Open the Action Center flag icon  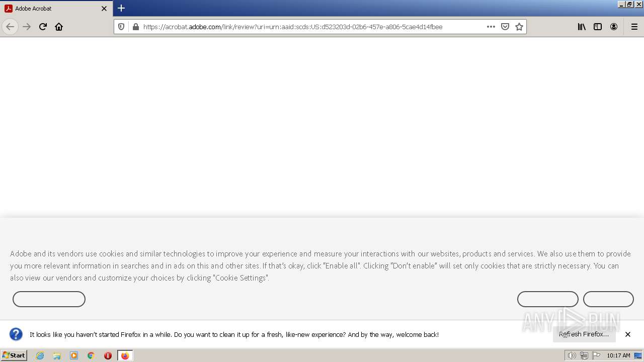596,355
